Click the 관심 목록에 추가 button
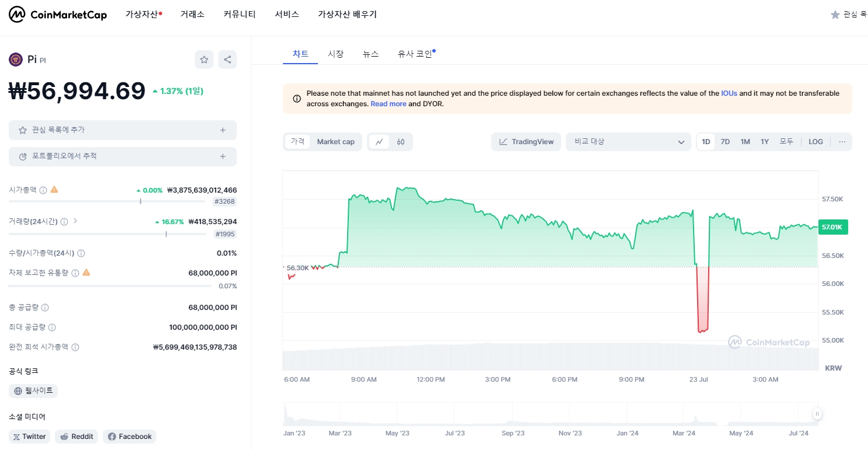 tap(123, 130)
